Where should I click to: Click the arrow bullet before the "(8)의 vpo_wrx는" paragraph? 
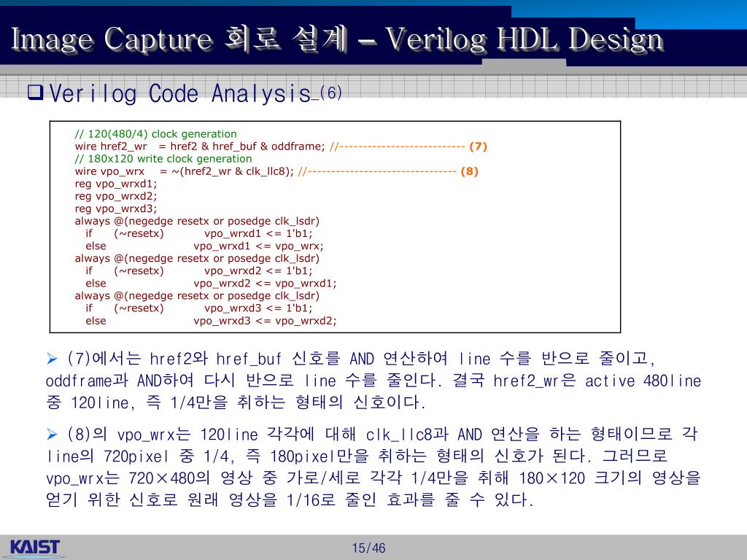(52, 435)
